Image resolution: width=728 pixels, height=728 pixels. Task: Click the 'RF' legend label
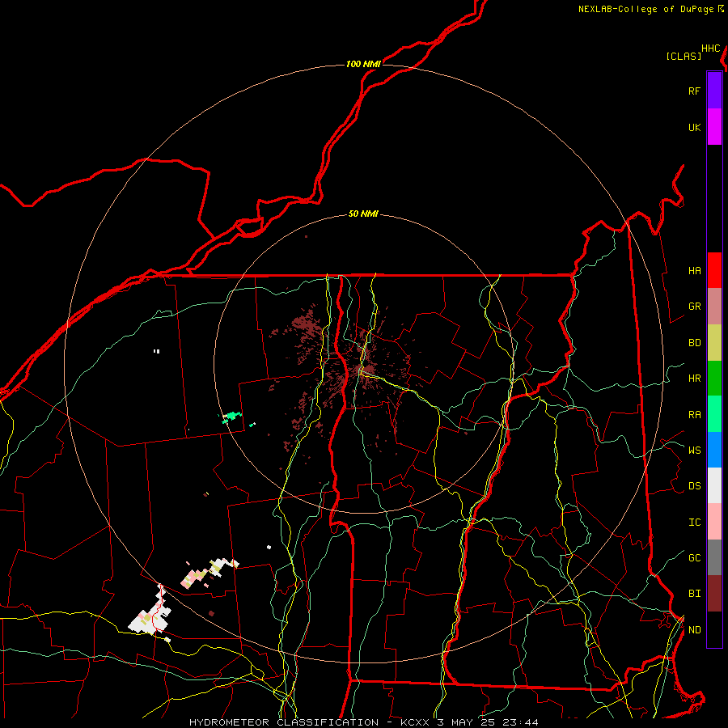tap(694, 91)
